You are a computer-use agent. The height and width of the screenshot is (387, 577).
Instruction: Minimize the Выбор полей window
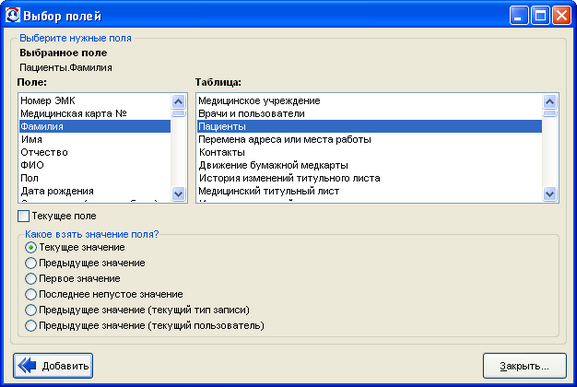click(x=519, y=15)
